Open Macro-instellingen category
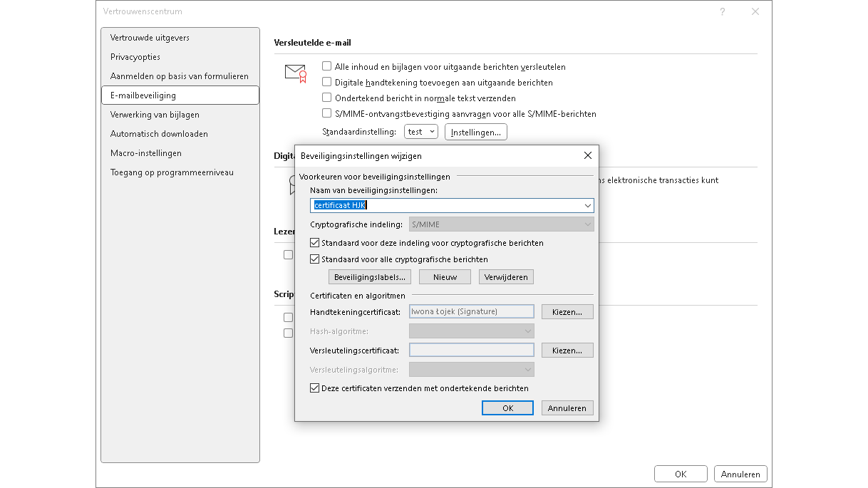This screenshot has height=488, width=868. [x=146, y=153]
